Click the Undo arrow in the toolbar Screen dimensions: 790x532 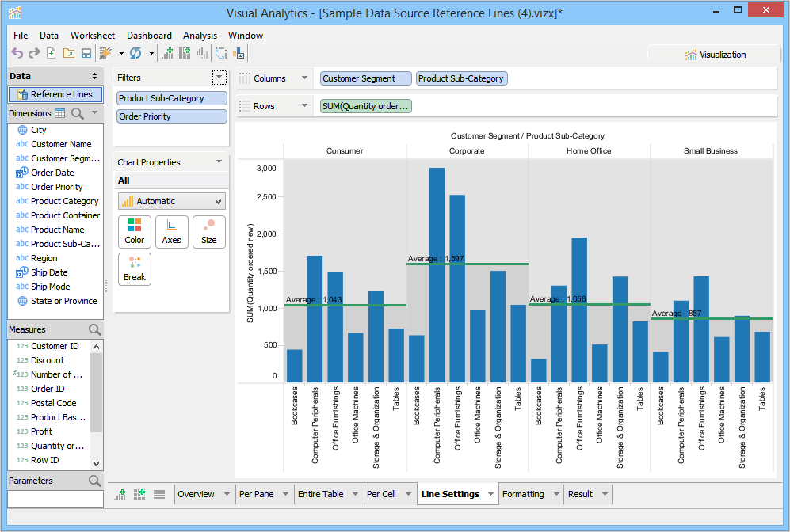17,53
